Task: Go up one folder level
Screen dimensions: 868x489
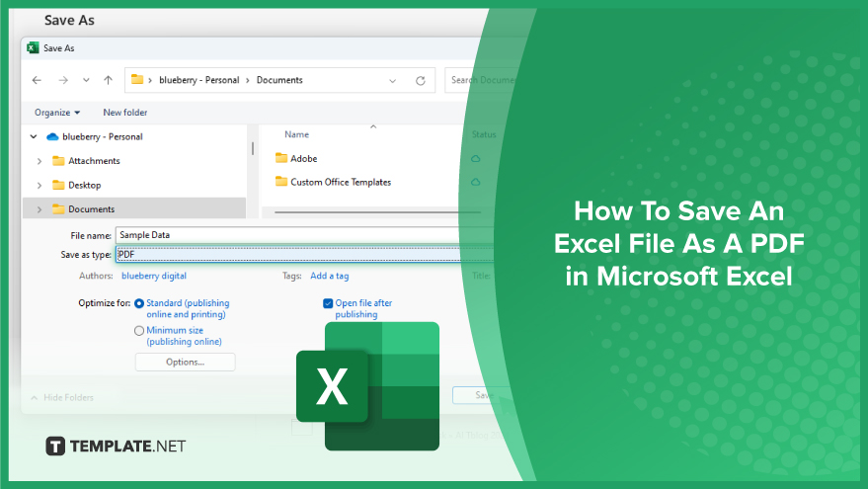Action: 108,80
